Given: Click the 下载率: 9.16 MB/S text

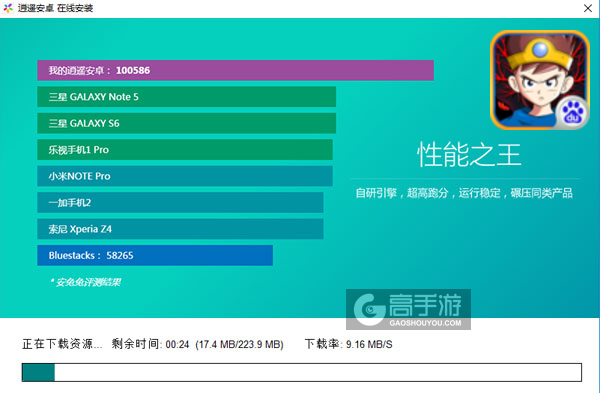Looking at the screenshot, I should [348, 344].
